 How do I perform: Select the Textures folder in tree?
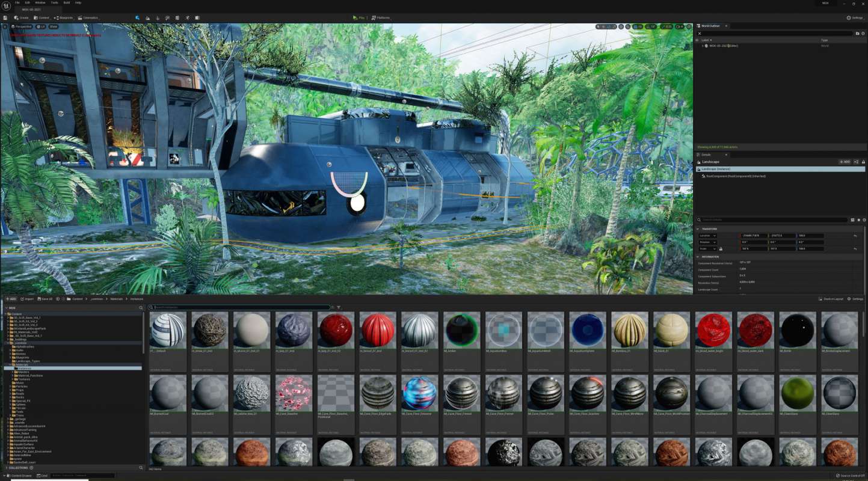point(25,379)
